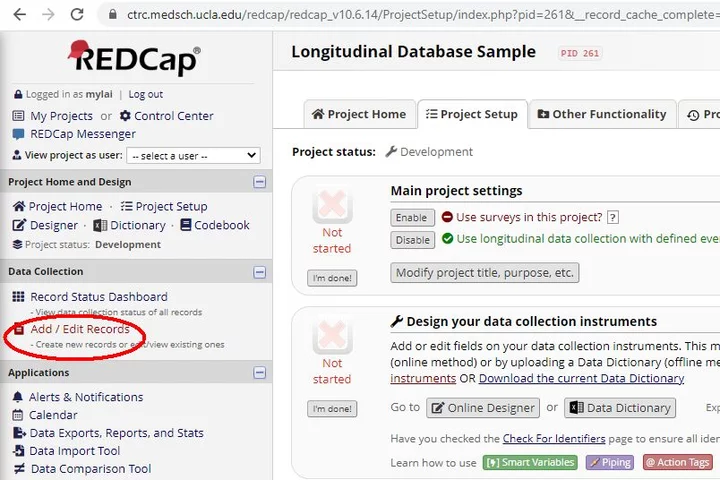Open Add / Edit Records

click(80, 329)
